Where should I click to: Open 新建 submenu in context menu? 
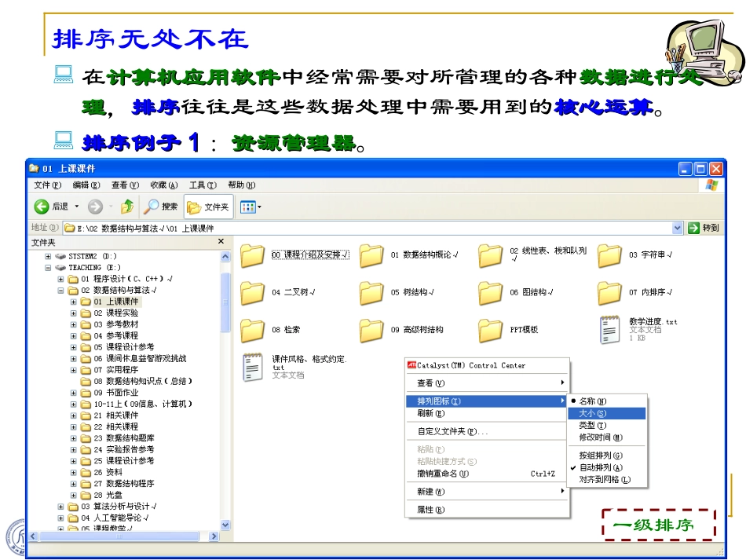pos(487,492)
